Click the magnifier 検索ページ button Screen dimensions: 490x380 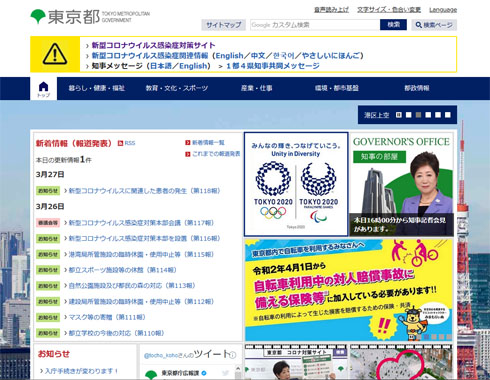pyautogui.click(x=434, y=25)
